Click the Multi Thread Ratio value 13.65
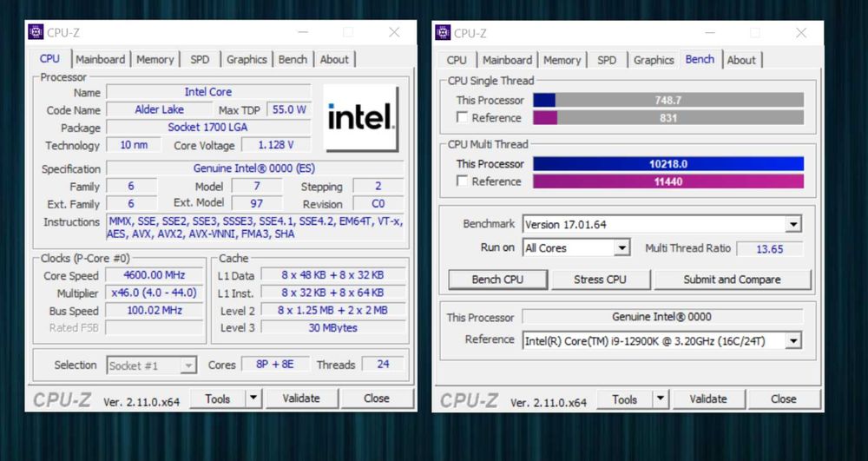Viewport: 868px width, 461px height. tap(769, 248)
